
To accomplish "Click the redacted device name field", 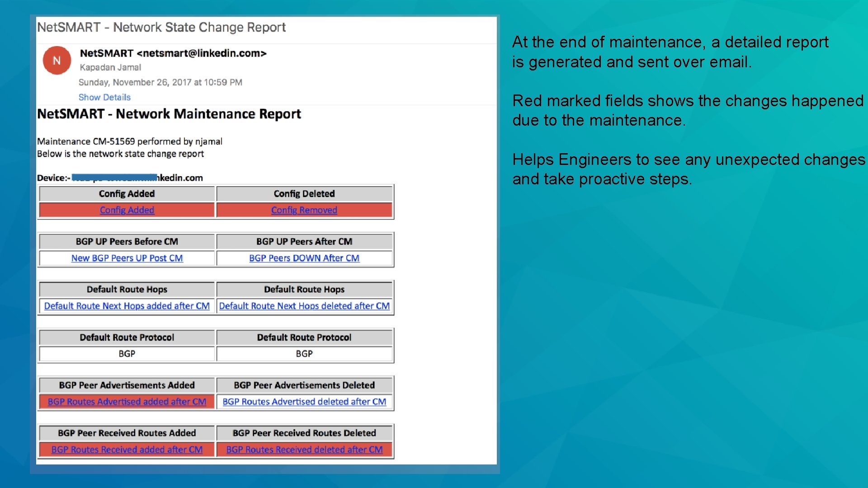I will click(x=115, y=177).
